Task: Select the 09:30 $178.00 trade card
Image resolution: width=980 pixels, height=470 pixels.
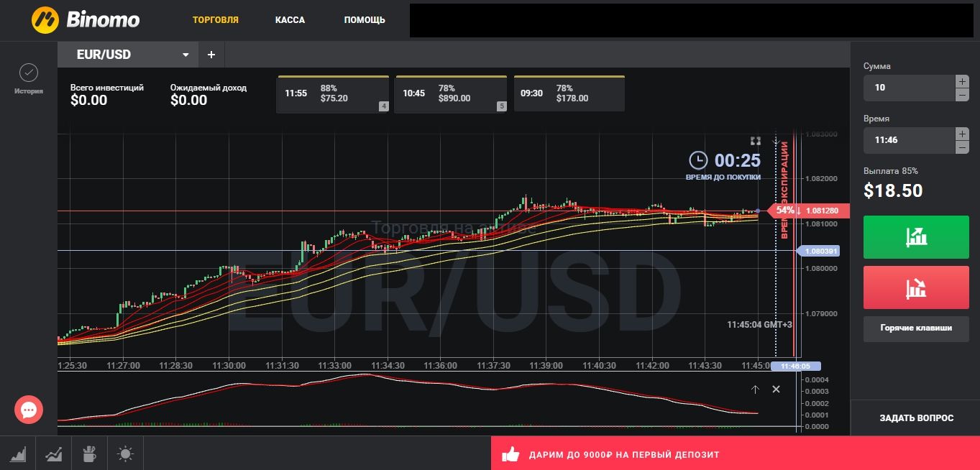Action: [569, 93]
